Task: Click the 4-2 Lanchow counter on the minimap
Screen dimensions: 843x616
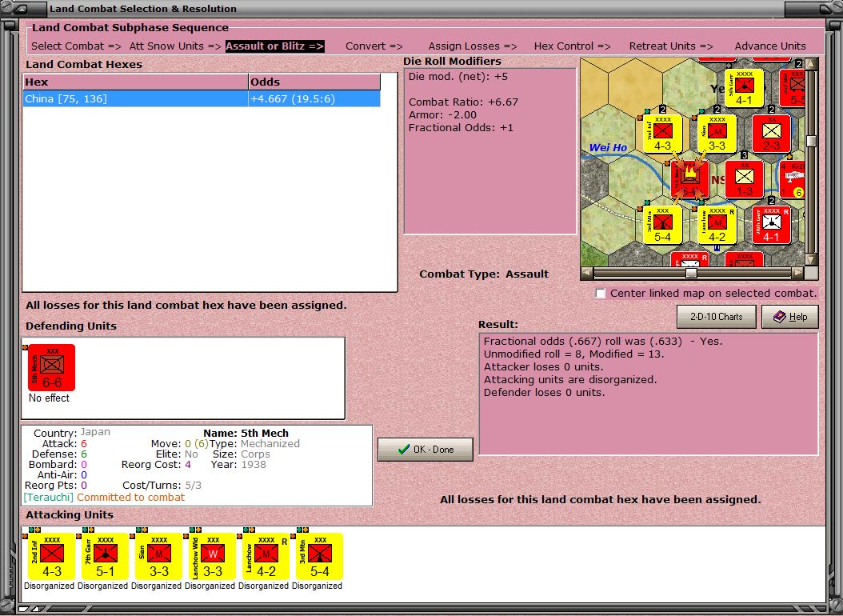Action: [717, 226]
